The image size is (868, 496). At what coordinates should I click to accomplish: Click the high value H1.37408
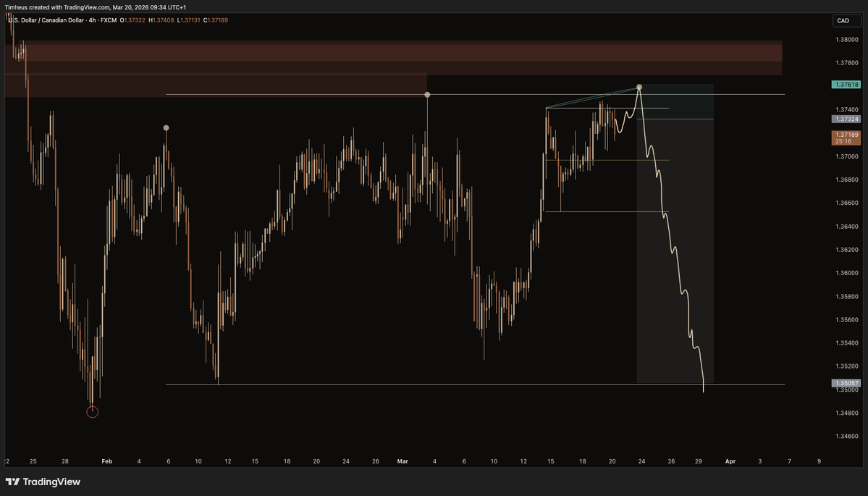161,20
